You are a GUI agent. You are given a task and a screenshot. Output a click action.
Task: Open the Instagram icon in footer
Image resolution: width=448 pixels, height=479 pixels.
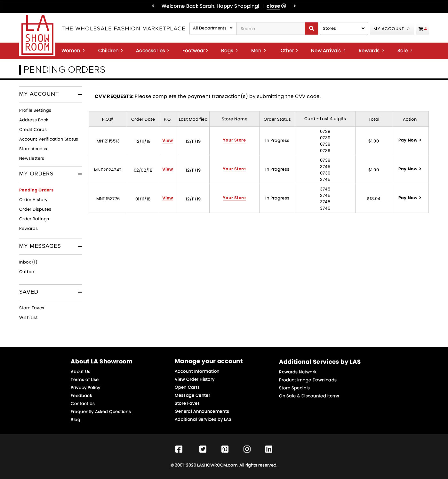coord(247,449)
